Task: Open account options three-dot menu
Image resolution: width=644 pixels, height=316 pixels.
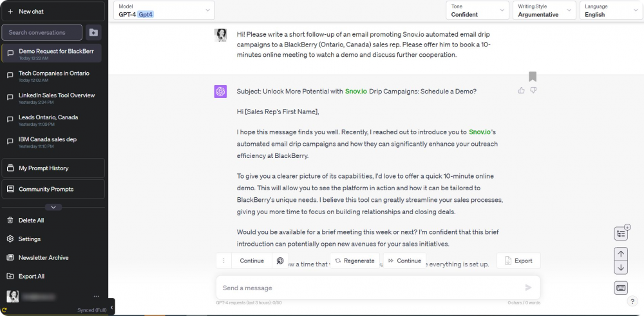Action: pyautogui.click(x=97, y=296)
